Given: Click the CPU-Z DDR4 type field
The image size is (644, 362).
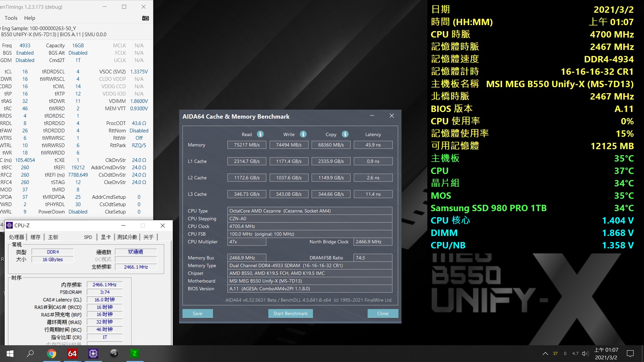Looking at the screenshot, I should point(53,252).
